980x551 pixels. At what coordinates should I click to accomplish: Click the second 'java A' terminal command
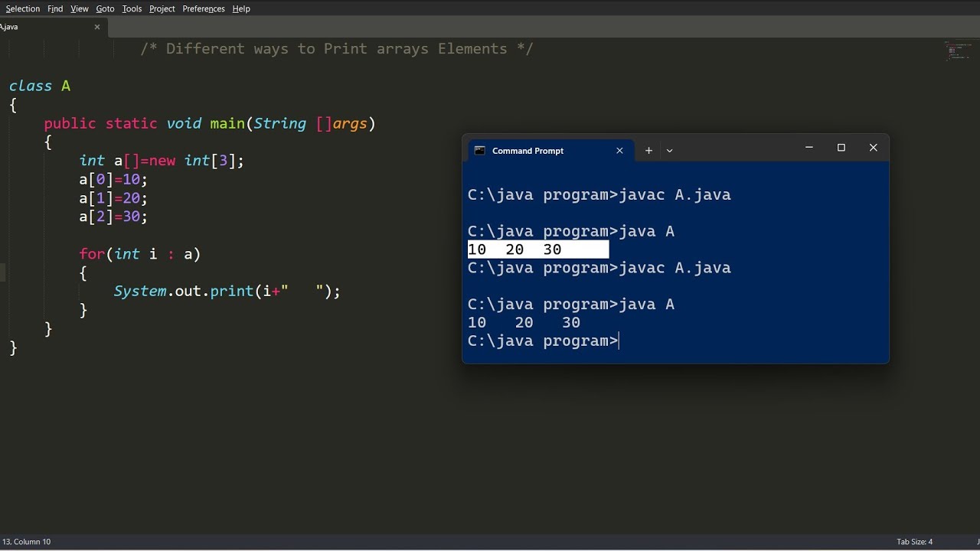click(x=647, y=305)
